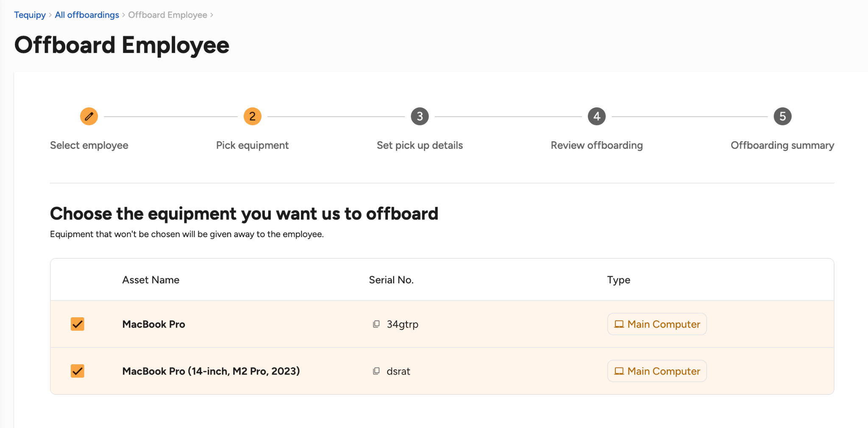
Task: Click the laptop icon in the first Main Computer tag
Action: click(x=619, y=324)
